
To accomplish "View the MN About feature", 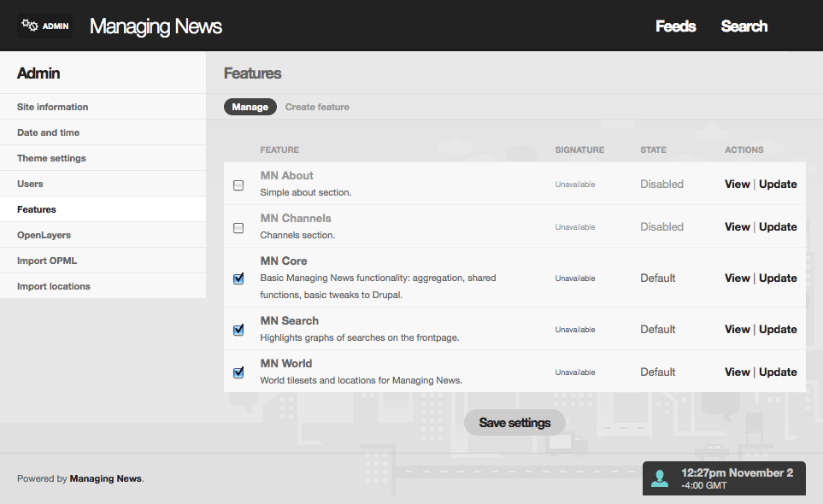I will 737,184.
